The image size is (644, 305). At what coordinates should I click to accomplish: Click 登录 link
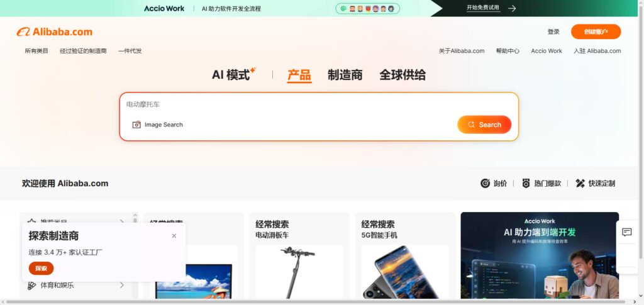click(x=553, y=31)
